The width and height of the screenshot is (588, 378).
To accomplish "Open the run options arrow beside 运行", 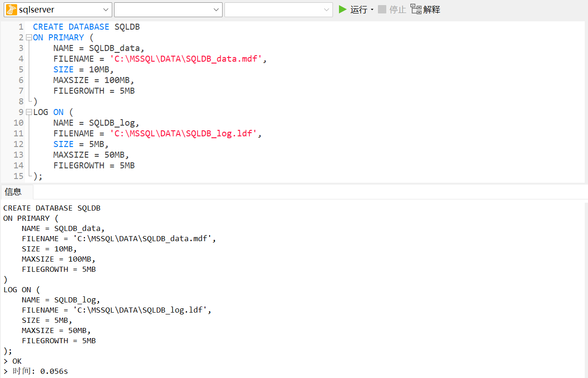I will point(372,10).
